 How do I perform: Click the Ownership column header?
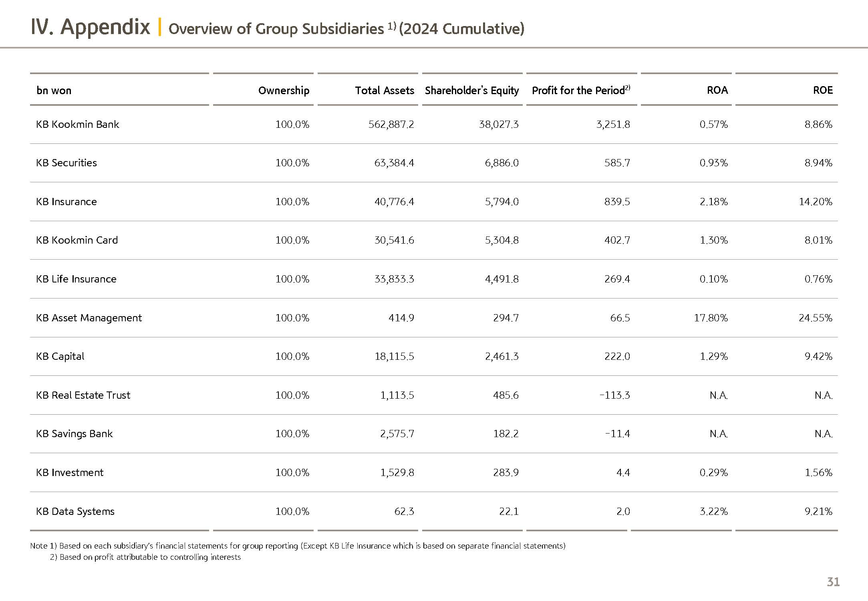[284, 91]
